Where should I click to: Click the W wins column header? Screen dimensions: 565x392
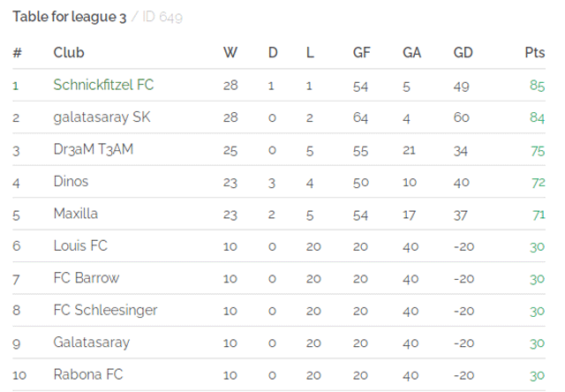230,53
